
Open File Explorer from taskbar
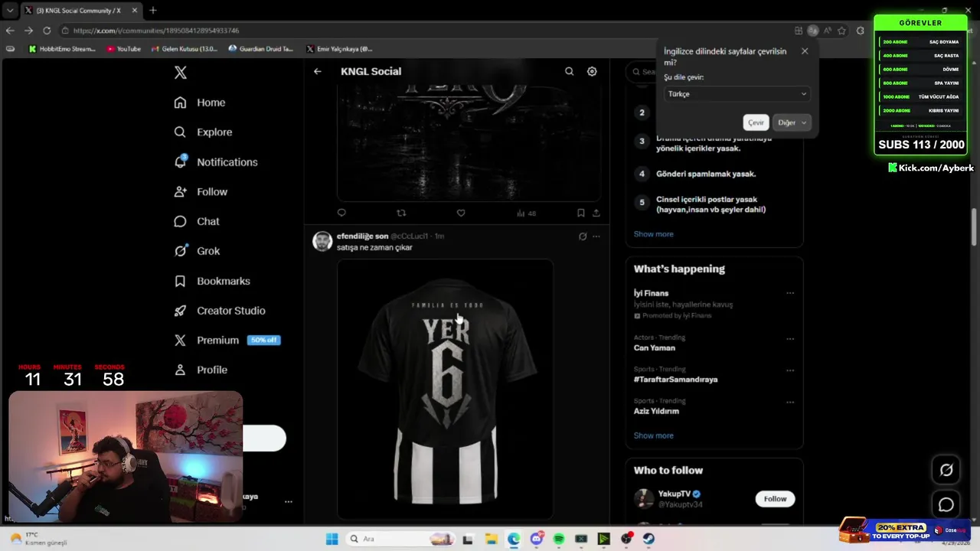(x=492, y=539)
